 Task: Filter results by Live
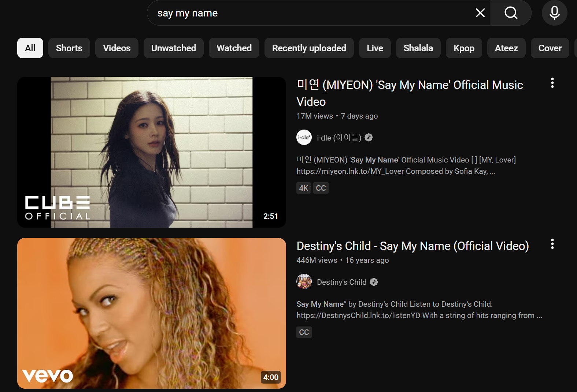pos(375,48)
